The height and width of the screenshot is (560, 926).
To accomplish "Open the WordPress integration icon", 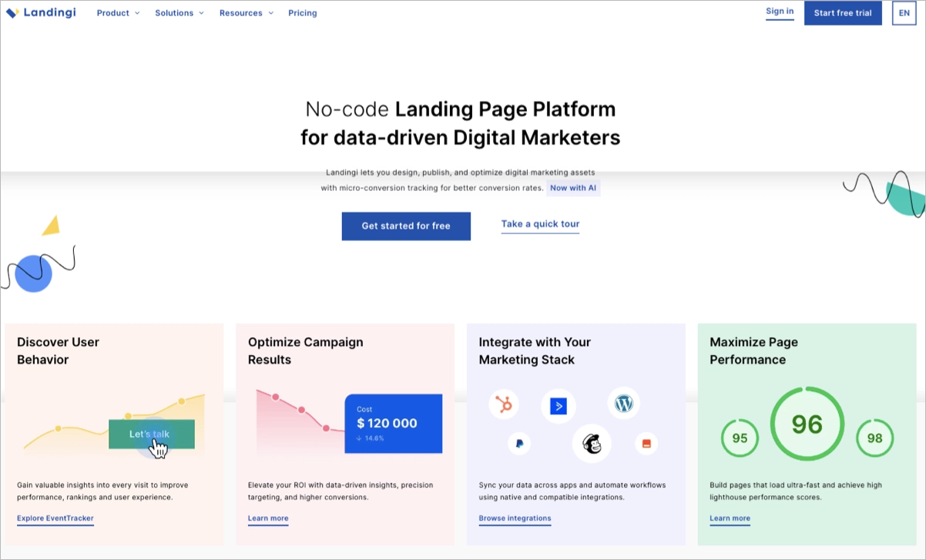I will [623, 402].
